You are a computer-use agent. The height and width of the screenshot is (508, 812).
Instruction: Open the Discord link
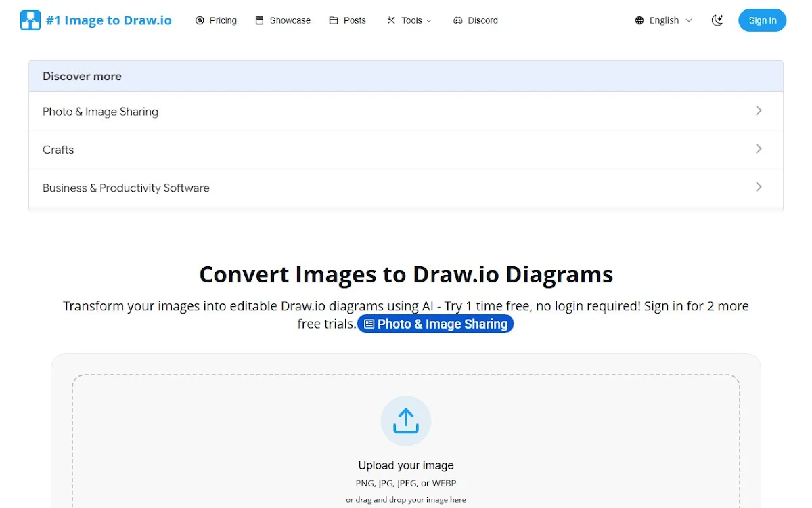tap(476, 20)
